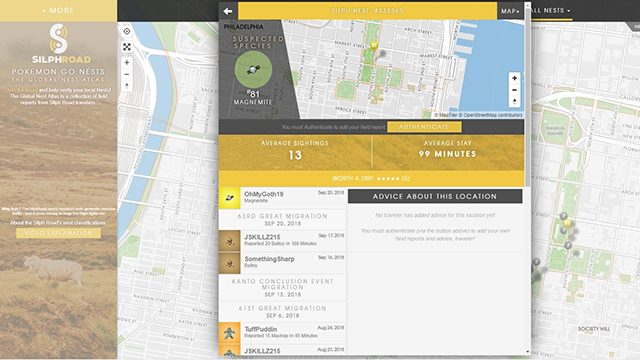640x360 pixels.
Task: Click the Authenticate button
Action: tap(424, 127)
